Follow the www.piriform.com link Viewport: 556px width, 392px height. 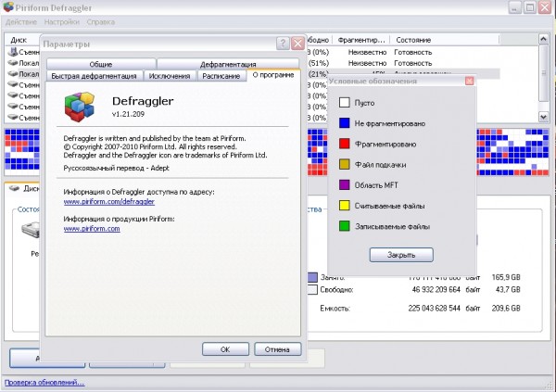click(92, 229)
